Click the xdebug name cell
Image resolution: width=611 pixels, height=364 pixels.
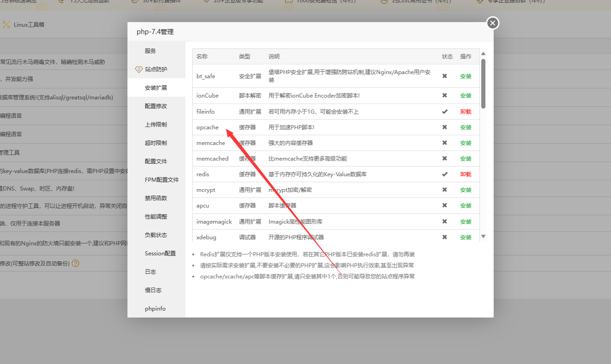[x=206, y=237]
